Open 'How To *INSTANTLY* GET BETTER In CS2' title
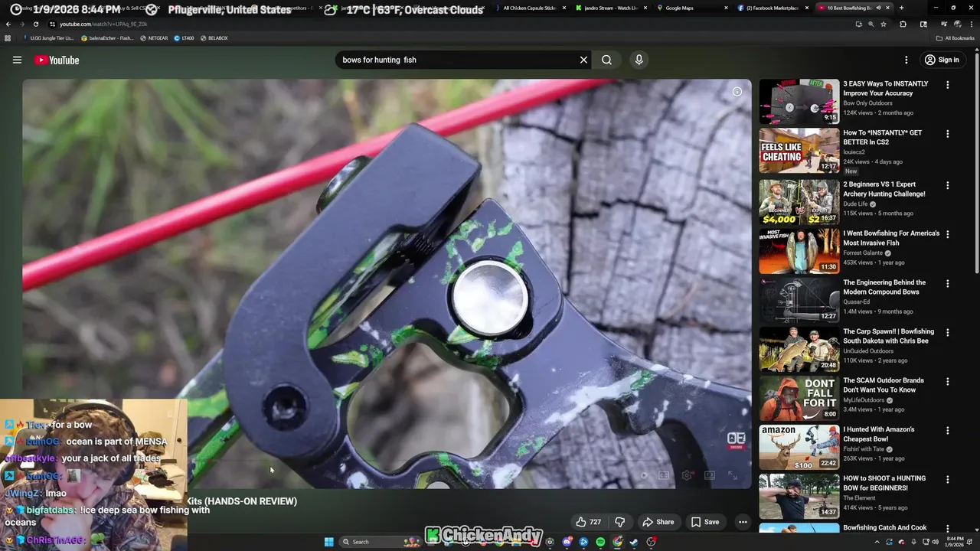 [x=882, y=138]
